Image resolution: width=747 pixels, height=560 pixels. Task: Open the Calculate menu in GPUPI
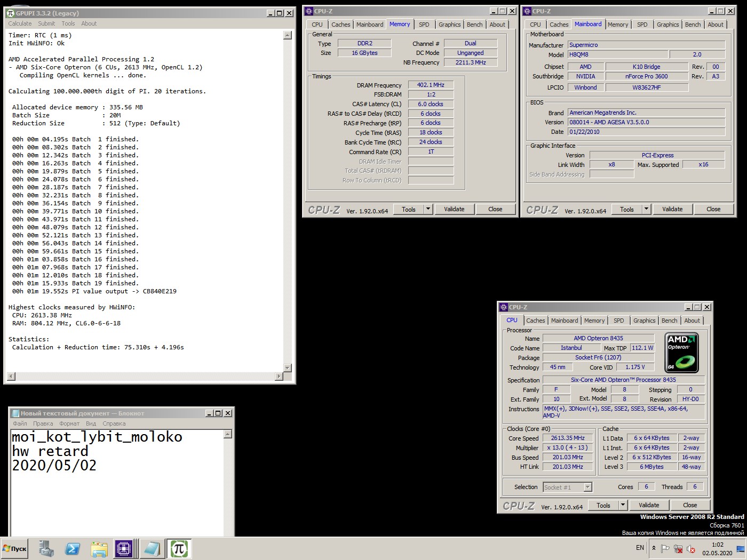20,23
